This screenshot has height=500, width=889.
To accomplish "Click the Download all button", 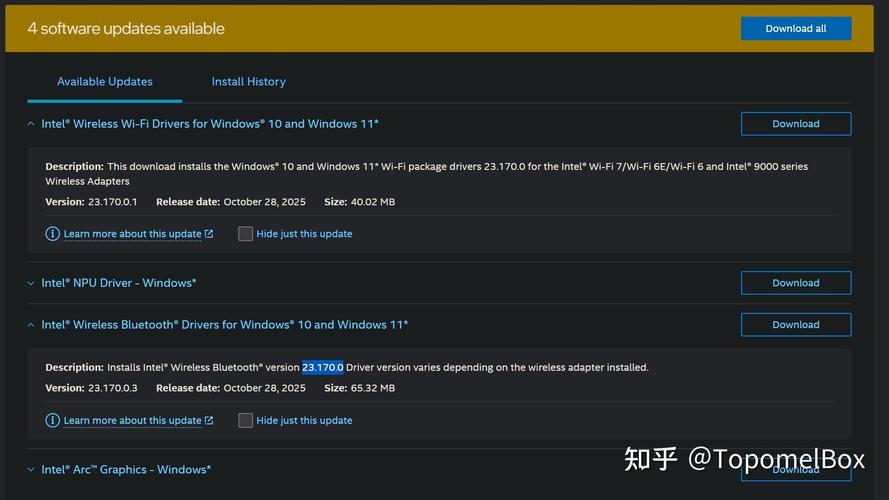I will click(795, 28).
